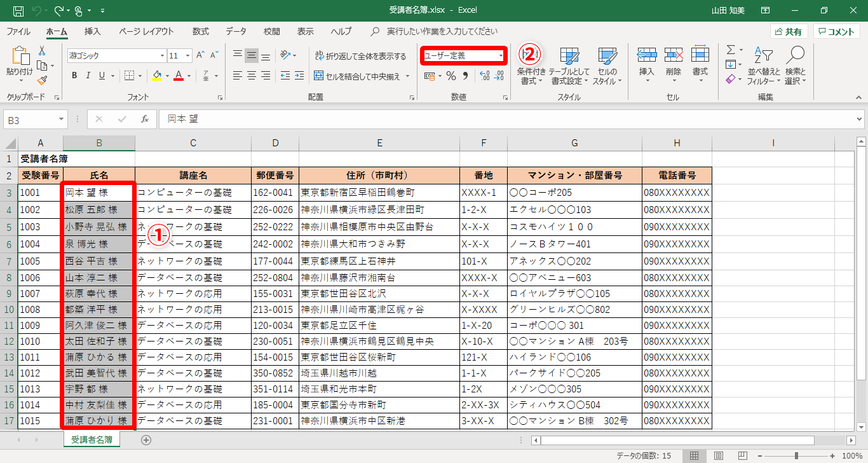Image resolution: width=868 pixels, height=463 pixels.
Task: Toggle italic formatting
Action: point(88,76)
